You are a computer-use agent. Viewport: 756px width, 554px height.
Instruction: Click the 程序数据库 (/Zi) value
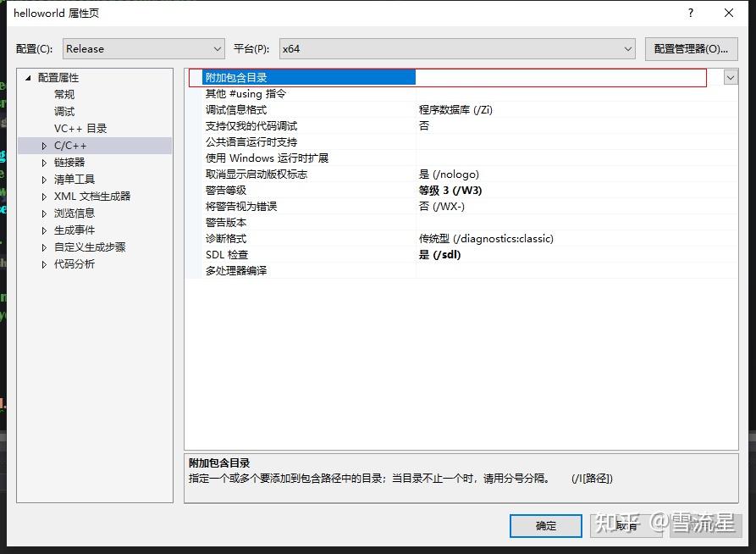coord(455,110)
